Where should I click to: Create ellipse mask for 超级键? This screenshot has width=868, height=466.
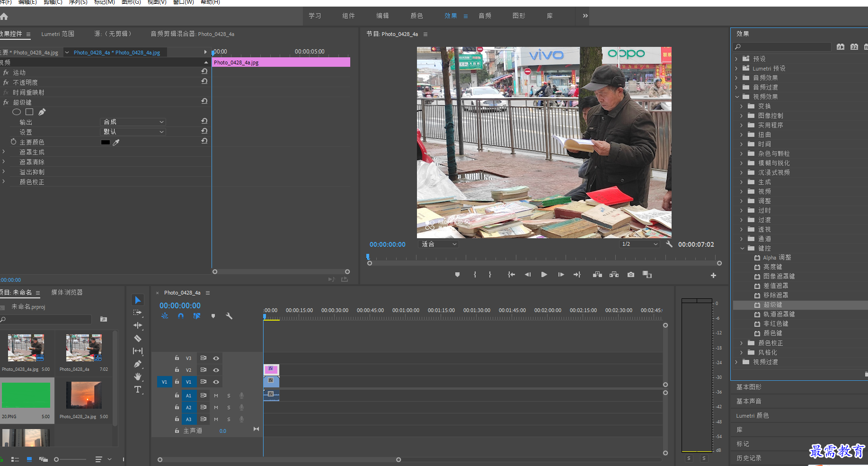tap(17, 112)
